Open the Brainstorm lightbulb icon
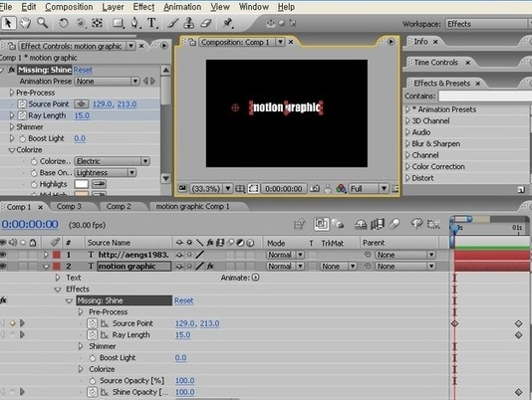The image size is (532, 400). click(x=416, y=224)
